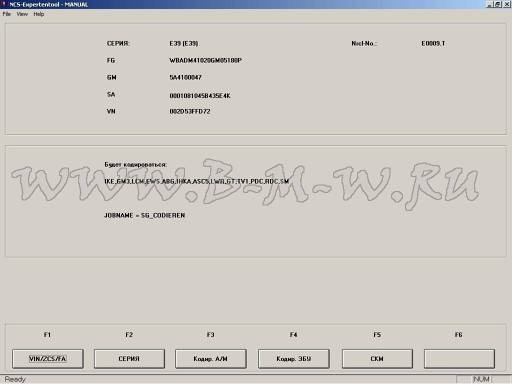Image resolution: width=512 pixels, height=384 pixels.
Task: Restore the NCS-Expertentool window size
Action: pos(498,4)
